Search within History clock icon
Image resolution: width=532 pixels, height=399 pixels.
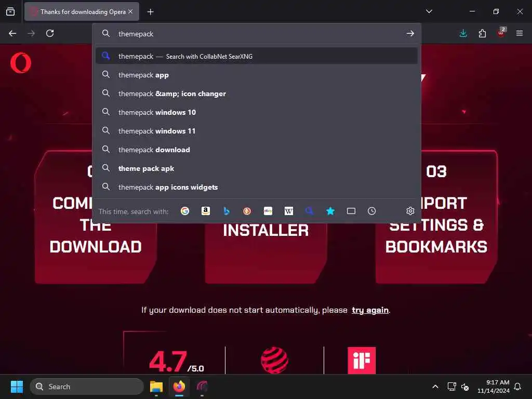[372, 211]
